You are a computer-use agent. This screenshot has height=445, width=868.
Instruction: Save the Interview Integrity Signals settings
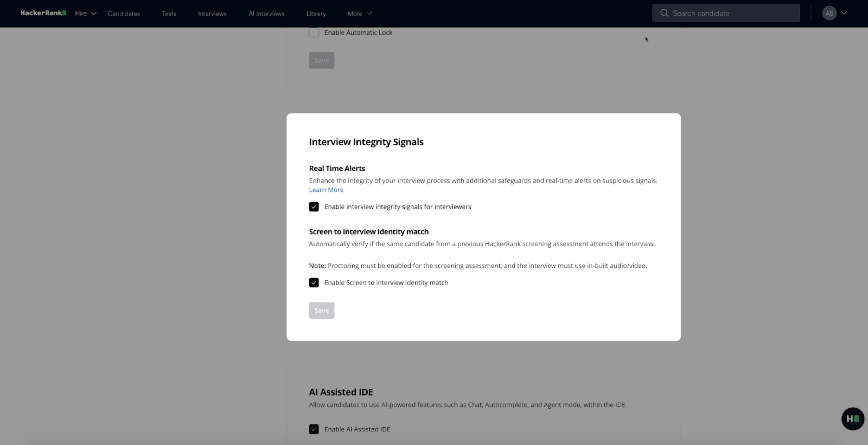pos(321,310)
